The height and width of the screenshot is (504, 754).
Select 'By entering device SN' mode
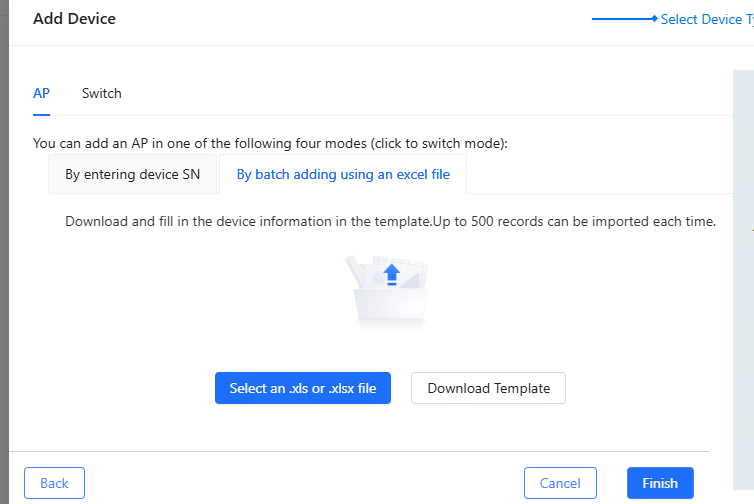133,174
